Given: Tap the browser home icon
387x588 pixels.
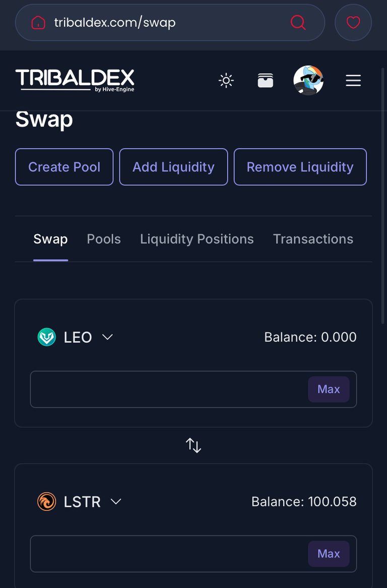Looking at the screenshot, I should tap(38, 23).
